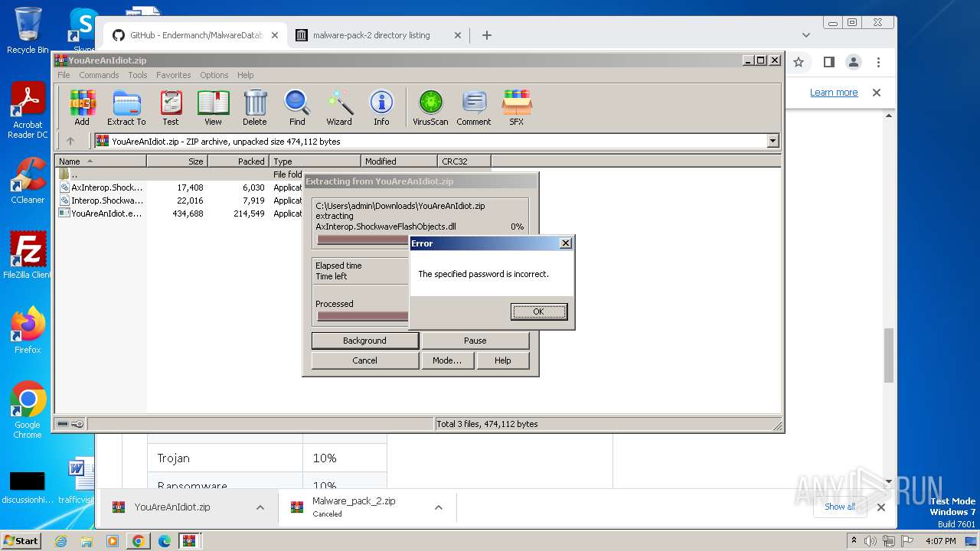Open the Tools menu

pyautogui.click(x=138, y=75)
